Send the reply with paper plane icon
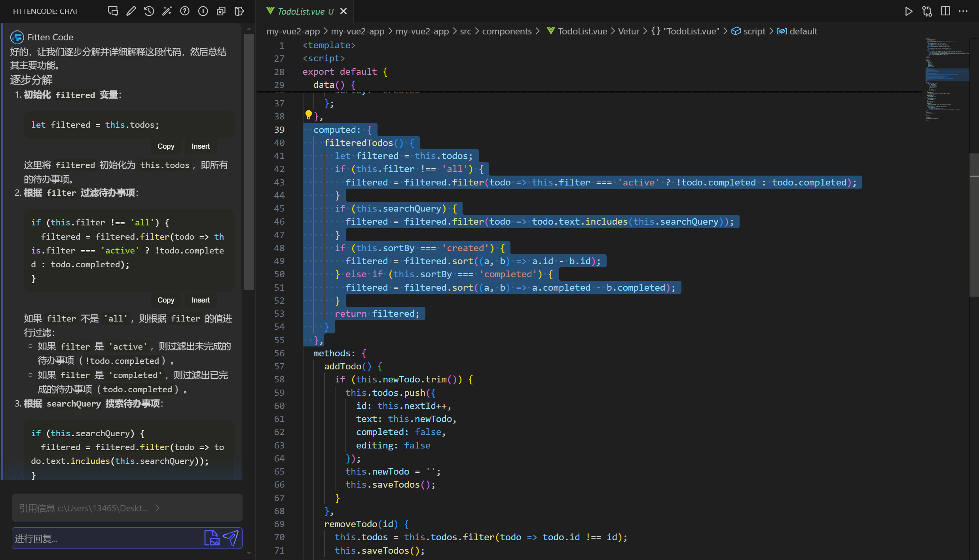The width and height of the screenshot is (979, 560). point(231,538)
